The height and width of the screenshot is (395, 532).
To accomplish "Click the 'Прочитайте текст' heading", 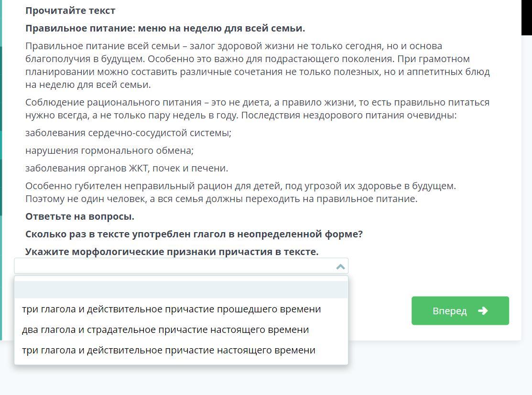I will pos(70,11).
